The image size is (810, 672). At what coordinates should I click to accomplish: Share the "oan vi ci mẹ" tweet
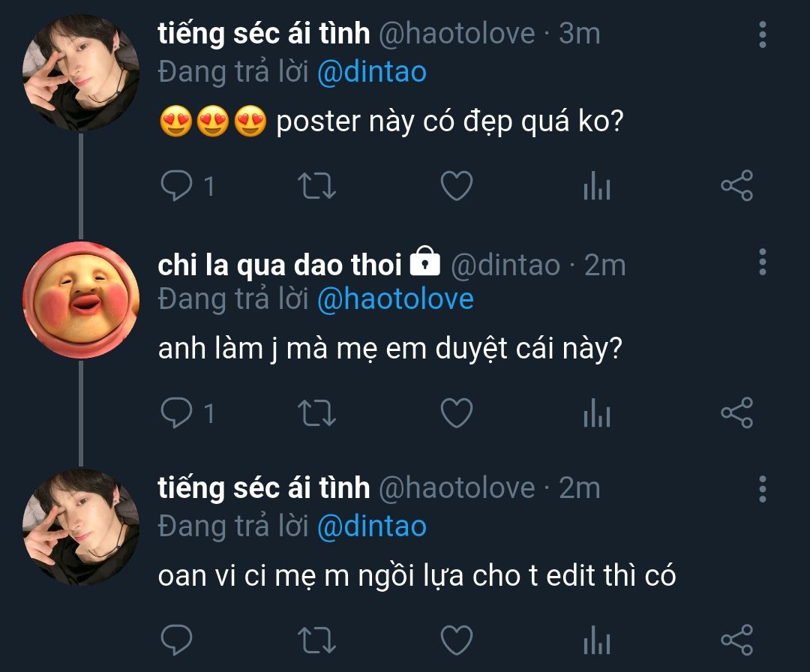pyautogui.click(x=736, y=640)
